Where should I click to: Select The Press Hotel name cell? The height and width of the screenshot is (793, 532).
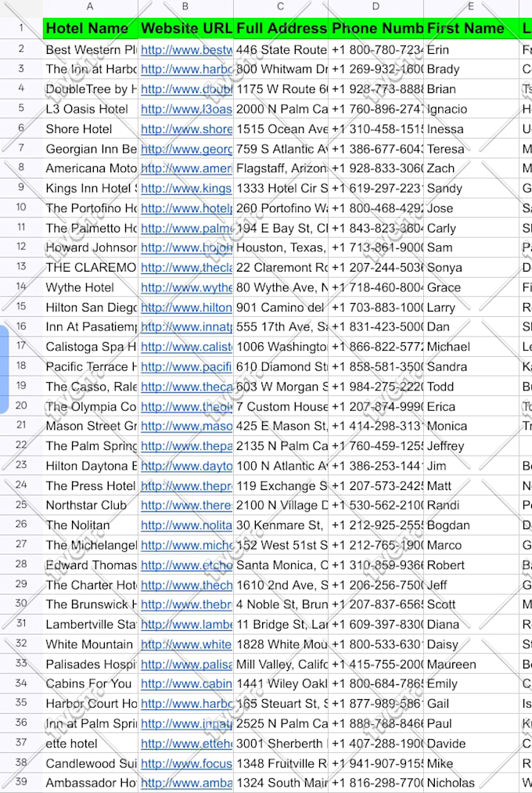tap(91, 485)
